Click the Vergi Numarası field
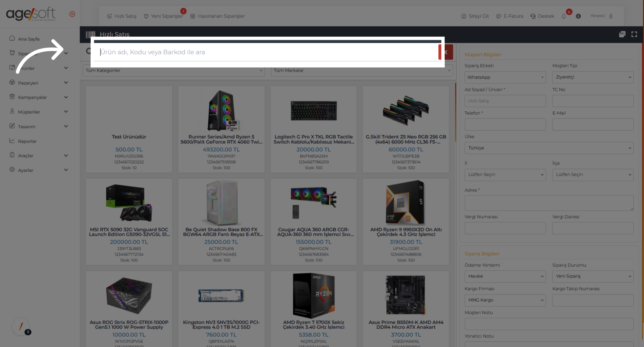The image size is (644, 347). pos(505,228)
